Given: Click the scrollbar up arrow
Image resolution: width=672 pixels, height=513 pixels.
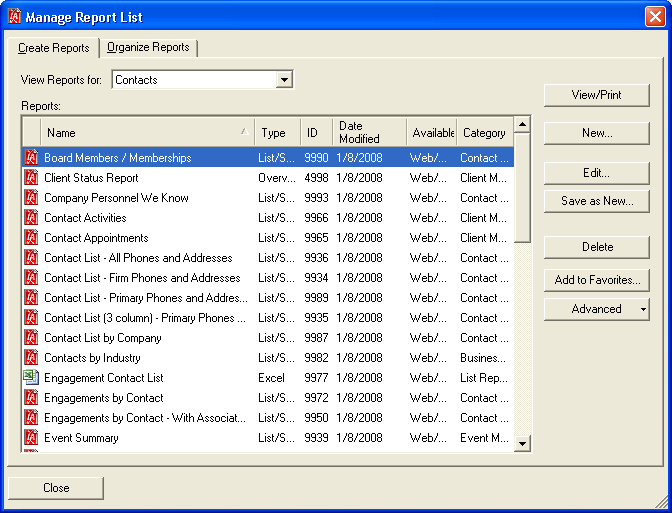Looking at the screenshot, I should [522, 125].
